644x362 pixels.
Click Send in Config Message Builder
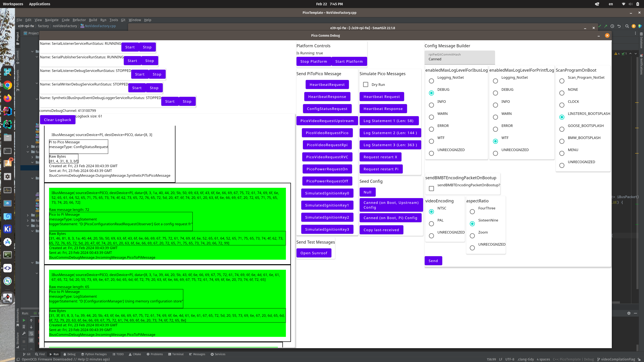coord(433,261)
